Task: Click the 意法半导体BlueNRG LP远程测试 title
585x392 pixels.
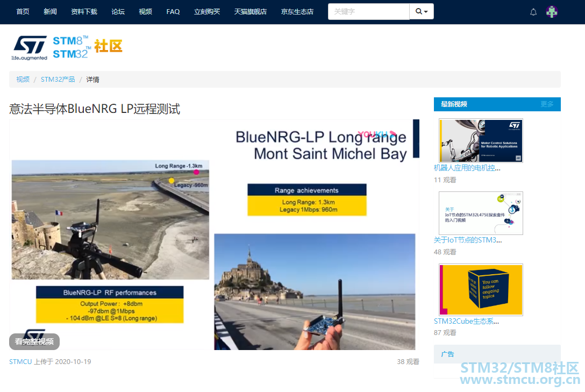Action: tap(95, 109)
